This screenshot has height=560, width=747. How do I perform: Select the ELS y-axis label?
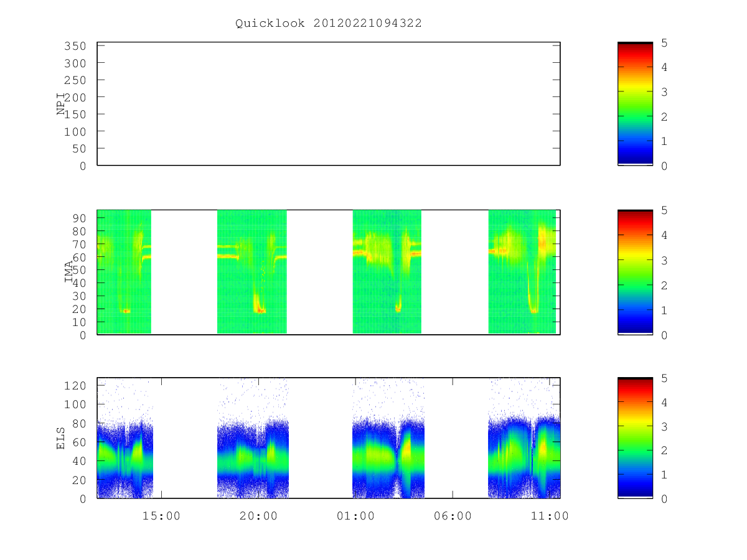(61, 437)
